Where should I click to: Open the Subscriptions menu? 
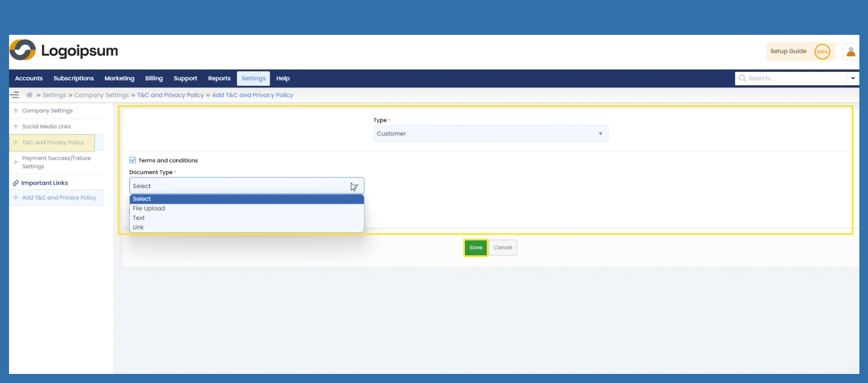tap(73, 78)
